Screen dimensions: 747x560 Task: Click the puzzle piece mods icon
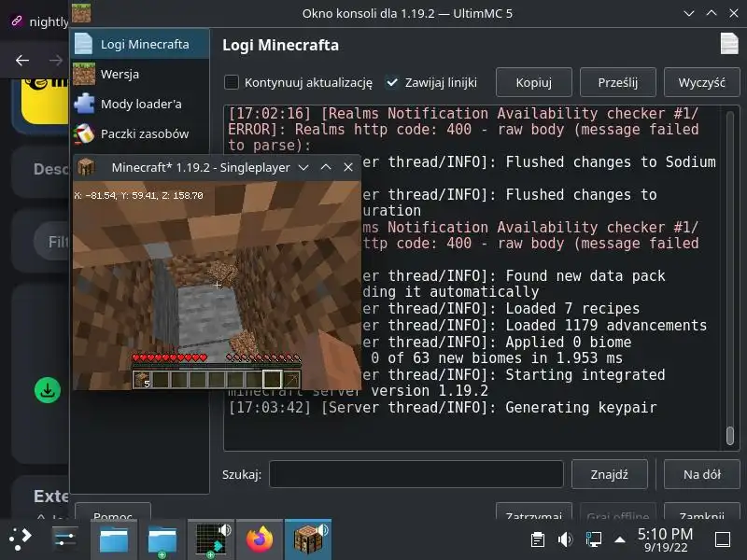84,104
